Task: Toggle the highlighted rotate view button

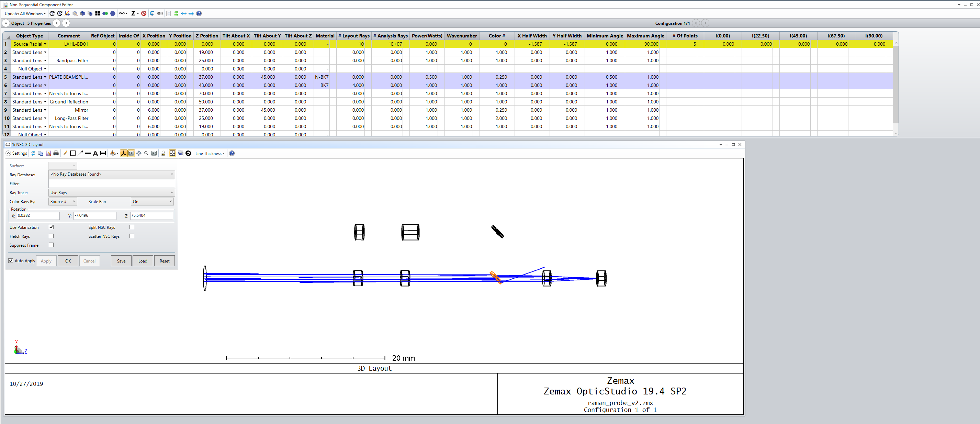Action: click(131, 153)
